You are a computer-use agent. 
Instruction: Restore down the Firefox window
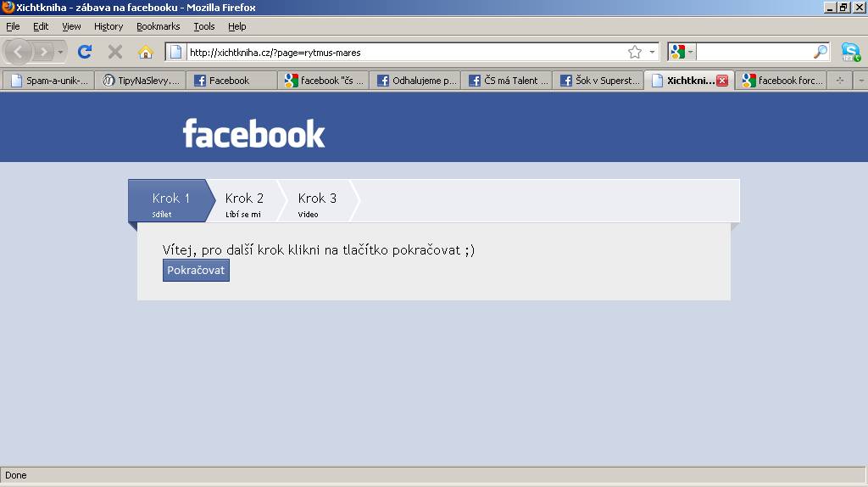843,7
